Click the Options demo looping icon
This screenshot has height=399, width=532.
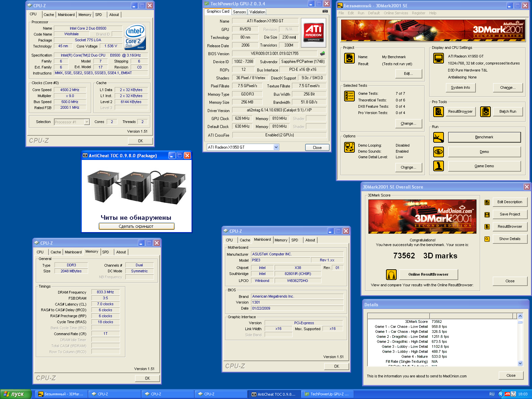tap(349, 147)
